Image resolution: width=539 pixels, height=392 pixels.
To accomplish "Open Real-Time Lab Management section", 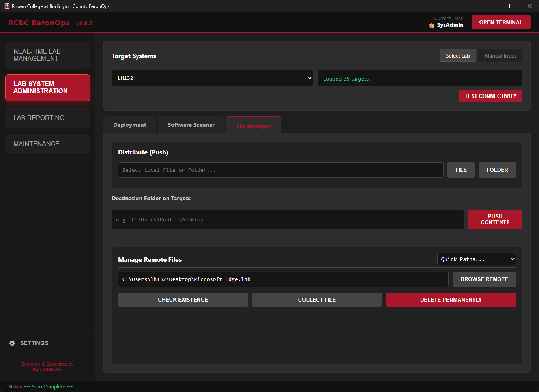I will click(x=47, y=55).
